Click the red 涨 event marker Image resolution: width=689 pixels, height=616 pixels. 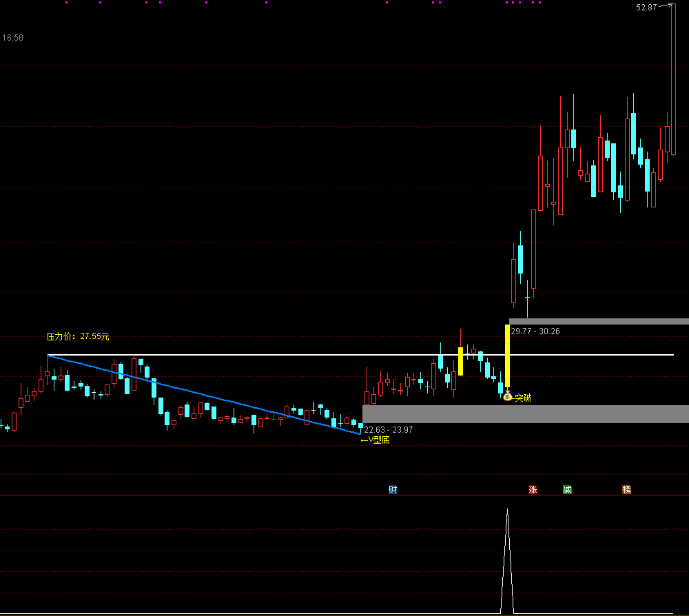(x=533, y=490)
